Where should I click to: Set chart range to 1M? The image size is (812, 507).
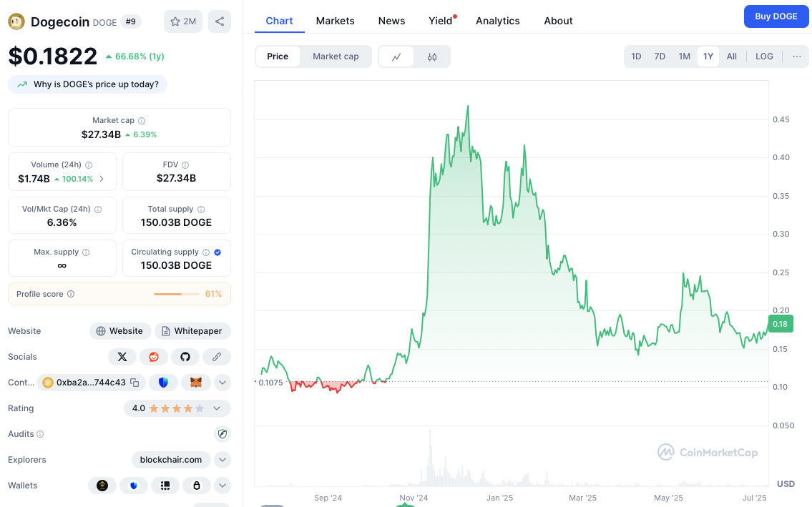685,56
